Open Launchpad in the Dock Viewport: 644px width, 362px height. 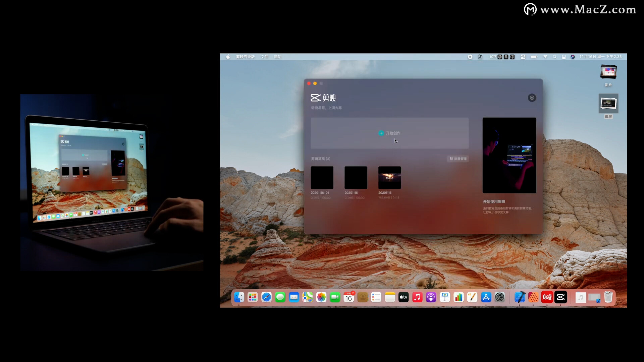pos(253,297)
